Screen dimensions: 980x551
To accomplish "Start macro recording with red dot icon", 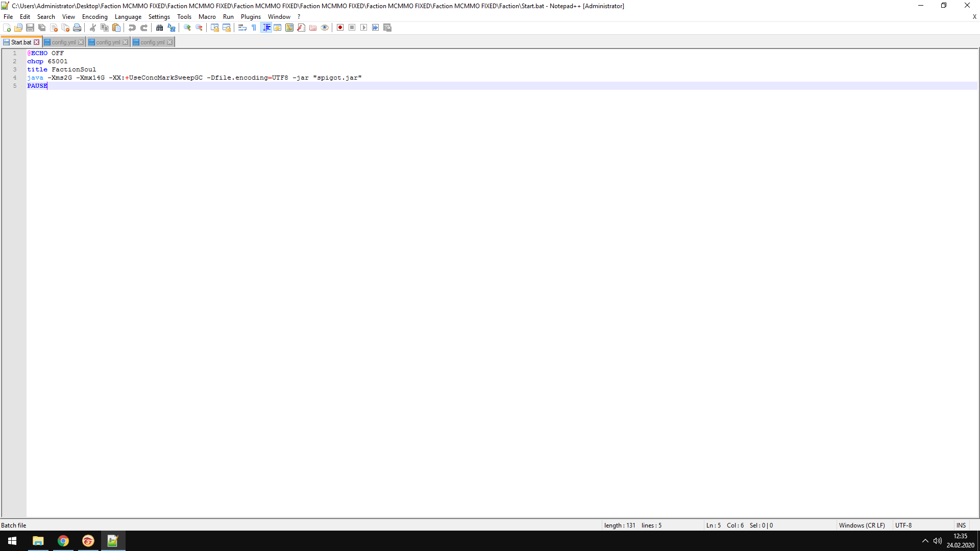I will 340,28.
